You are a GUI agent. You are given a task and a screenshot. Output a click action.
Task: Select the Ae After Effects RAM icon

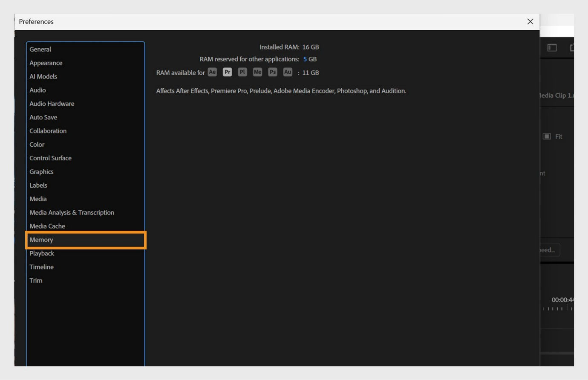click(x=212, y=72)
